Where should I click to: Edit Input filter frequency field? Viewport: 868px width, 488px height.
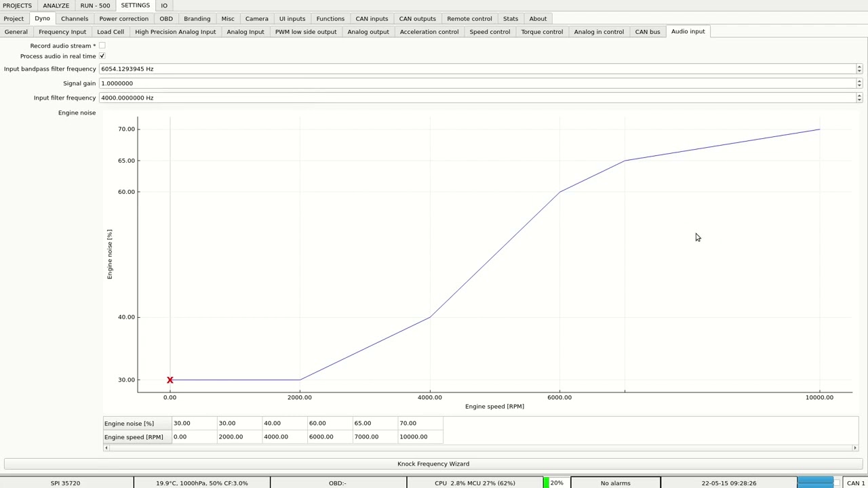click(477, 98)
